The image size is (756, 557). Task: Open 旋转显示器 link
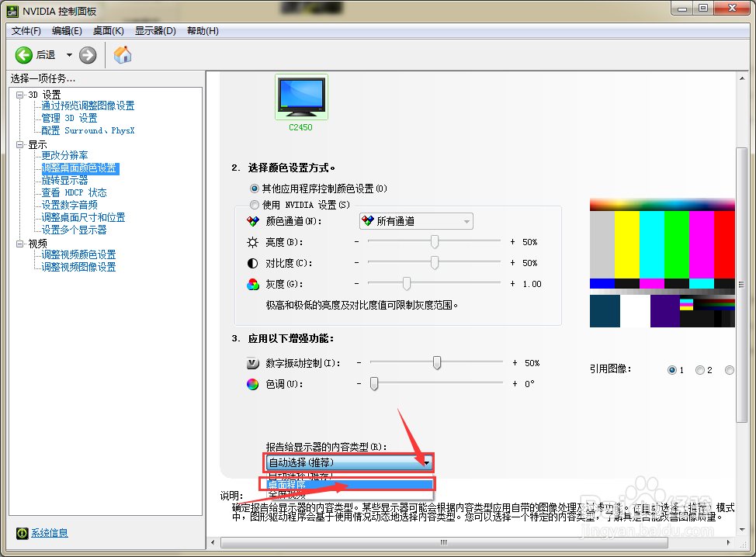64,180
